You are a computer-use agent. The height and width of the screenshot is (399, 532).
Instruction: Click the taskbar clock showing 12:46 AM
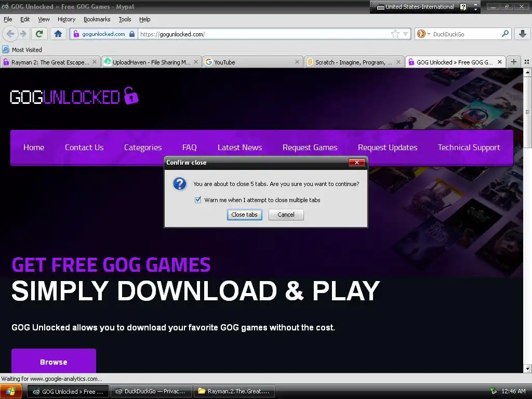[513, 391]
